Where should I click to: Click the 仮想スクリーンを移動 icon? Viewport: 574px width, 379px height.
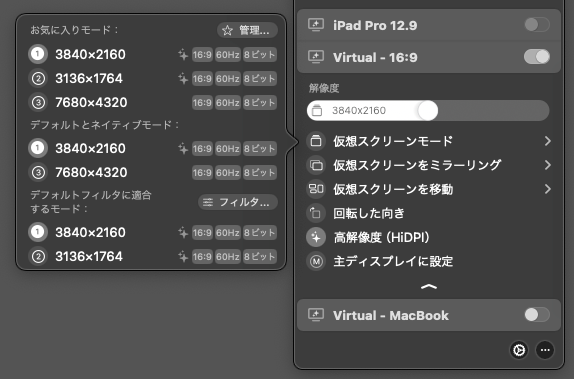coord(316,189)
